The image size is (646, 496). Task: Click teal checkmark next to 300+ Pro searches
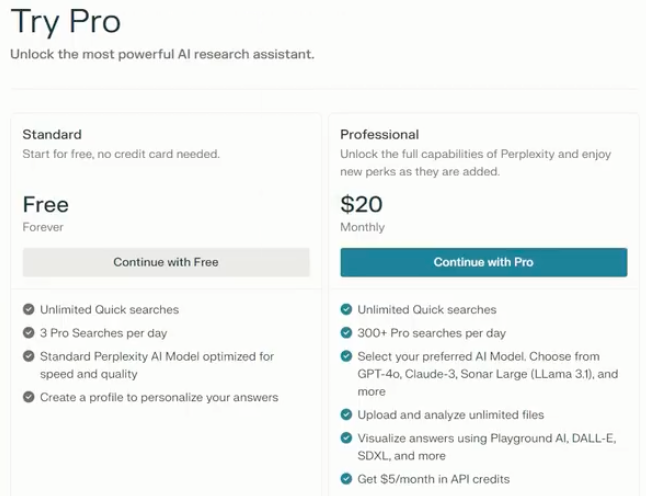pos(346,332)
